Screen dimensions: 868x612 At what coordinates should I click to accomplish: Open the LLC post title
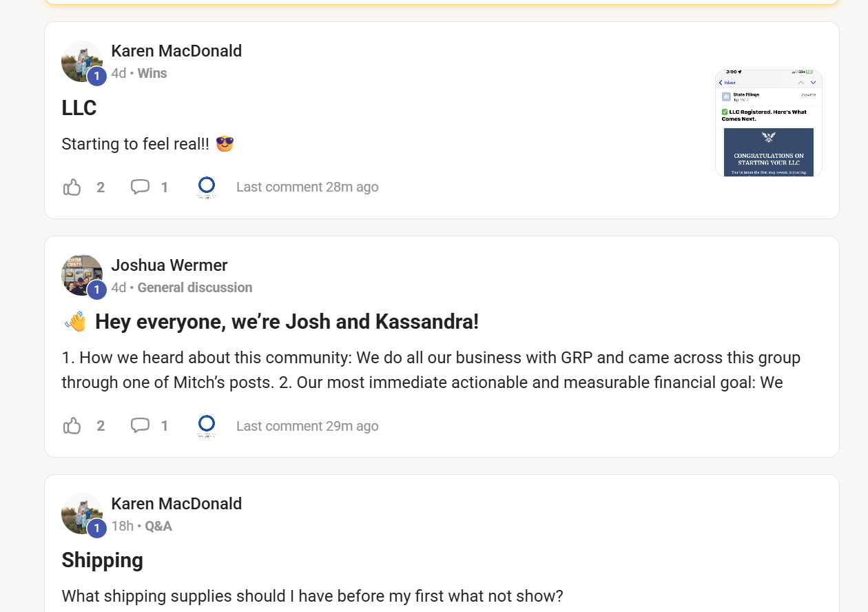79,108
